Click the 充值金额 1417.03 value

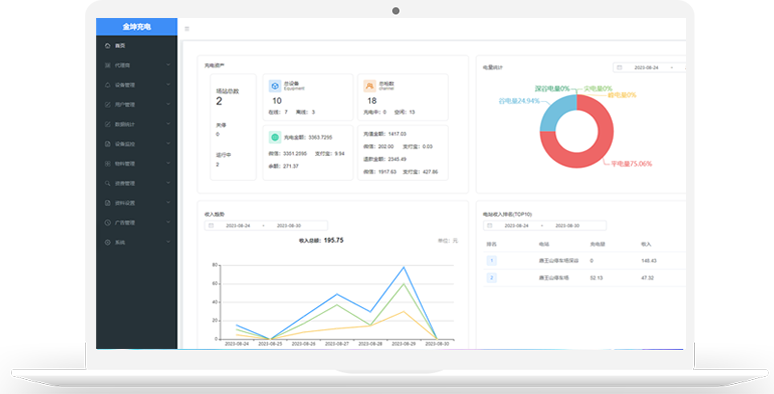tap(397, 134)
